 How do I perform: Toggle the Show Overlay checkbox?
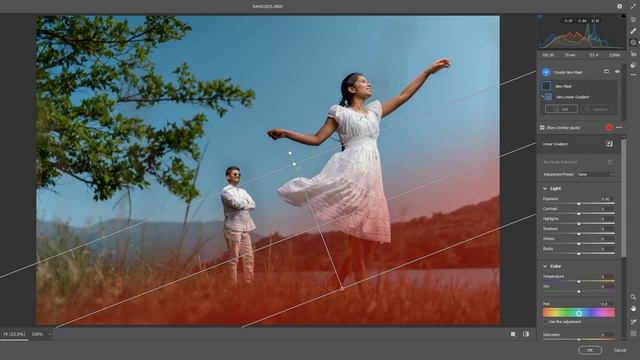(542, 128)
